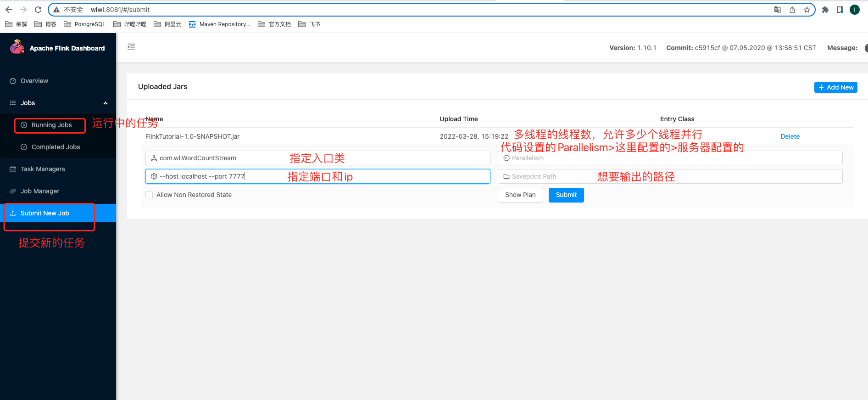Click the Uploaded Jars heading

[x=162, y=86]
